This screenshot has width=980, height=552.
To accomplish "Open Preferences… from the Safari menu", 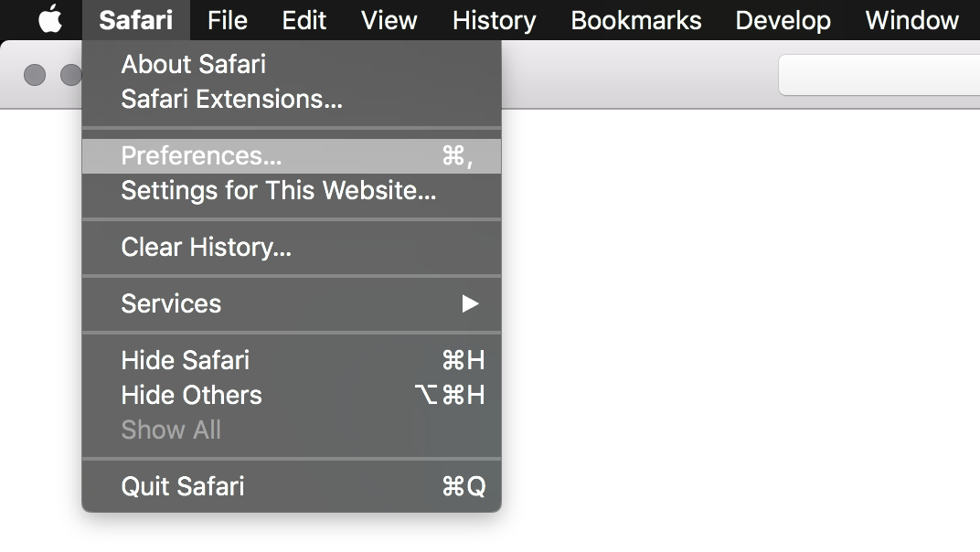I will tap(292, 155).
